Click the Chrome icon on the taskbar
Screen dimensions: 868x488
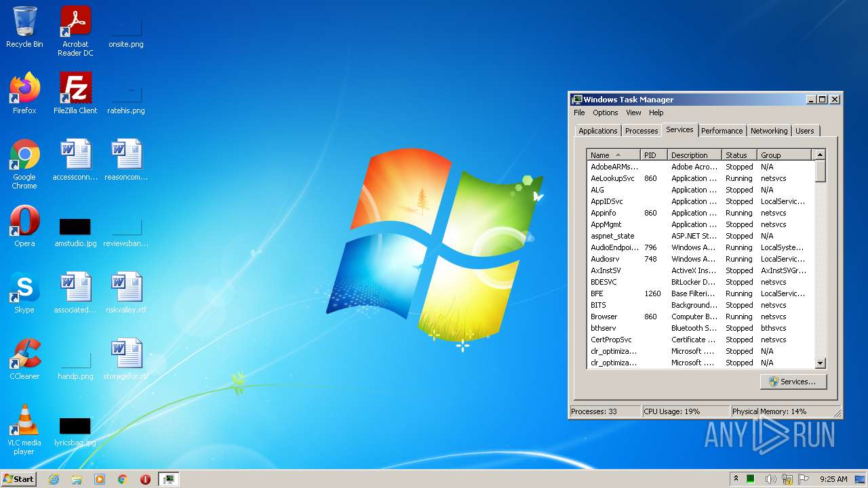click(x=123, y=479)
